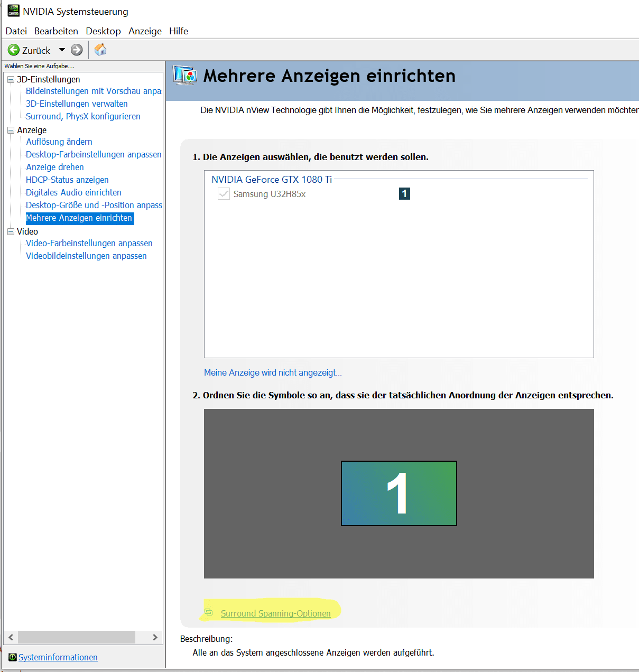Select Desktop-Farbeinstellungen anpassen
The height and width of the screenshot is (672, 639).
coord(94,154)
